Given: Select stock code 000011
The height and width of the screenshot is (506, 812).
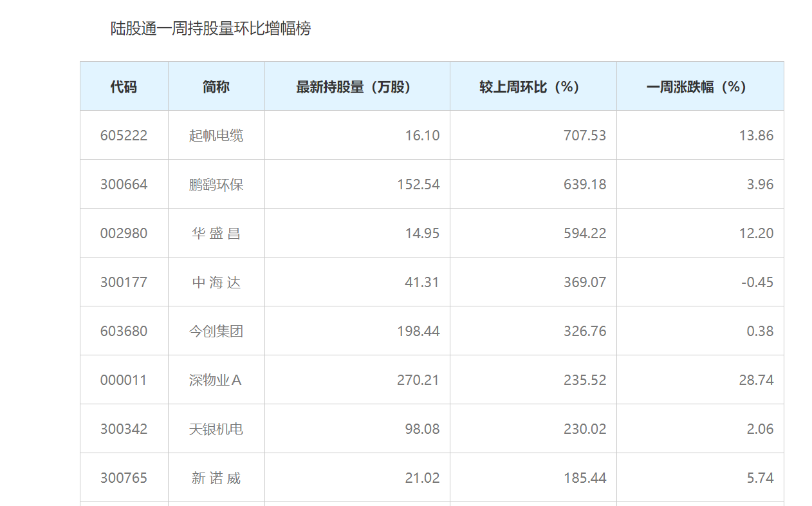Looking at the screenshot, I should pos(124,380).
